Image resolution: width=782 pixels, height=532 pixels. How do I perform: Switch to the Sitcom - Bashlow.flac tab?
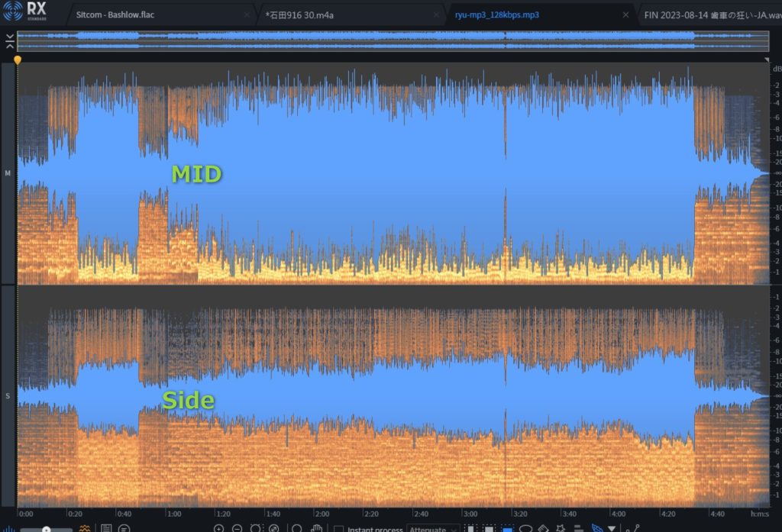(x=115, y=15)
